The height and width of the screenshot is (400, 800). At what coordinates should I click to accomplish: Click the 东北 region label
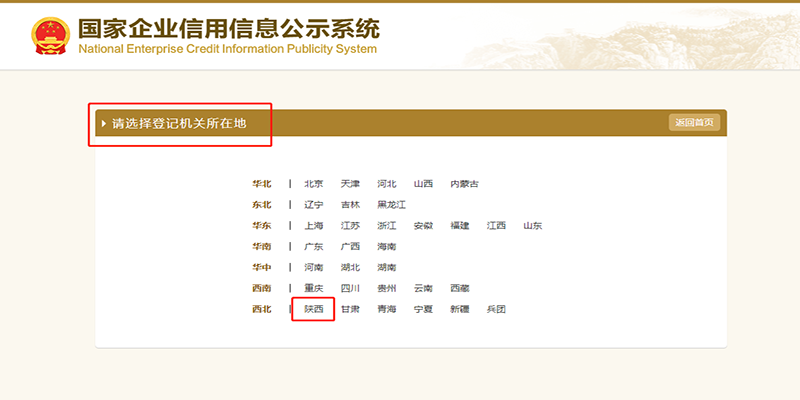(x=262, y=205)
